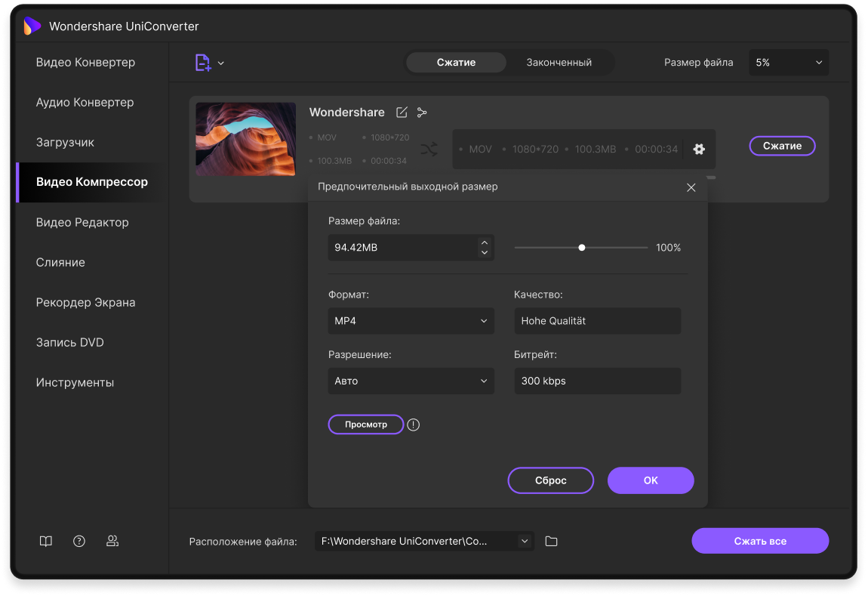Screen dimensions: 868x596
Task: Open the rename edit icon next to Wondershare
Action: [x=402, y=113]
